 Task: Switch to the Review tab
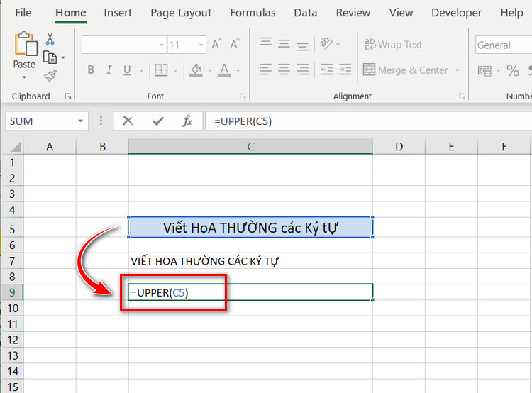(x=353, y=13)
